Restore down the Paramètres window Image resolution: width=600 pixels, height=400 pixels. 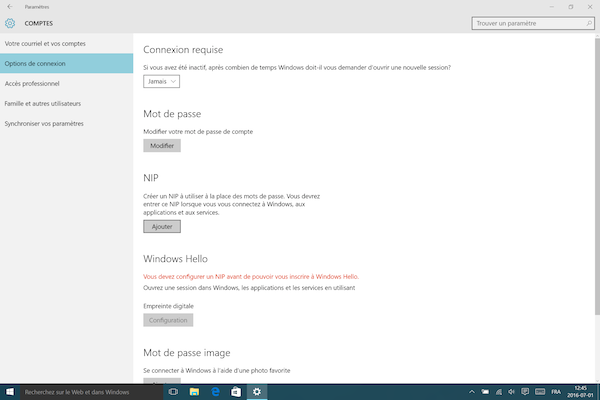[x=571, y=7]
